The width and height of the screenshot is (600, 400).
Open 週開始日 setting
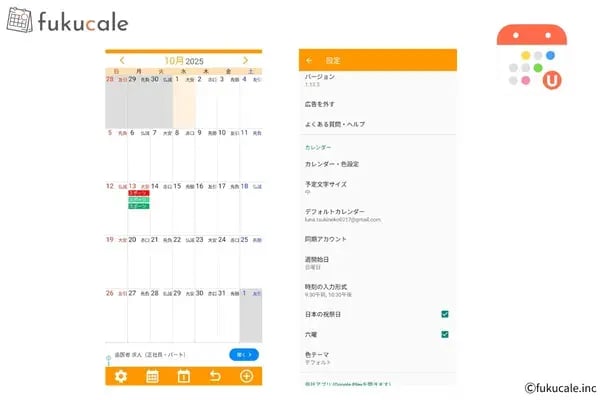pyautogui.click(x=320, y=261)
